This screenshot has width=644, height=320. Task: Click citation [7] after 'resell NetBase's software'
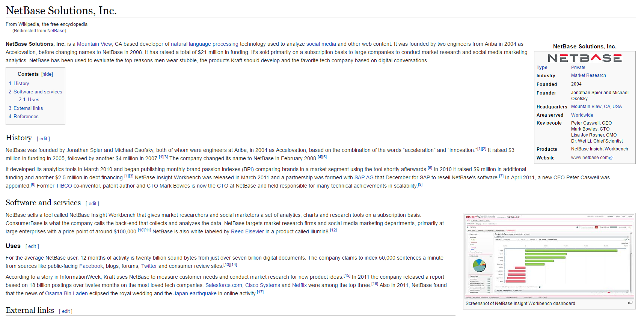pyautogui.click(x=501, y=176)
